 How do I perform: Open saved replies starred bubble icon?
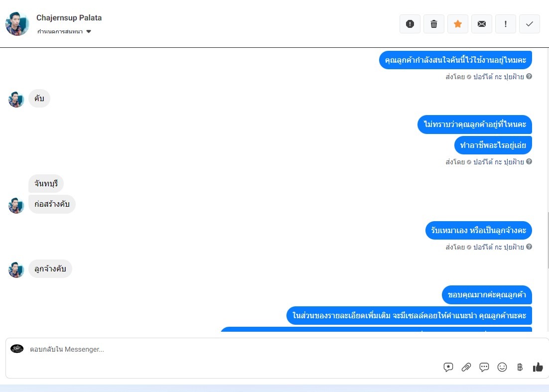pyautogui.click(x=448, y=367)
